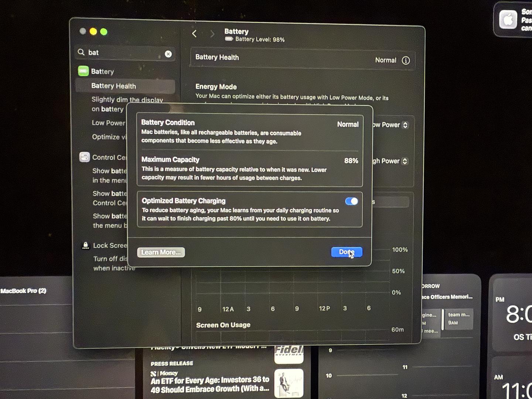The width and height of the screenshot is (532, 399).
Task: Click the Learn More button
Action: coord(161,252)
